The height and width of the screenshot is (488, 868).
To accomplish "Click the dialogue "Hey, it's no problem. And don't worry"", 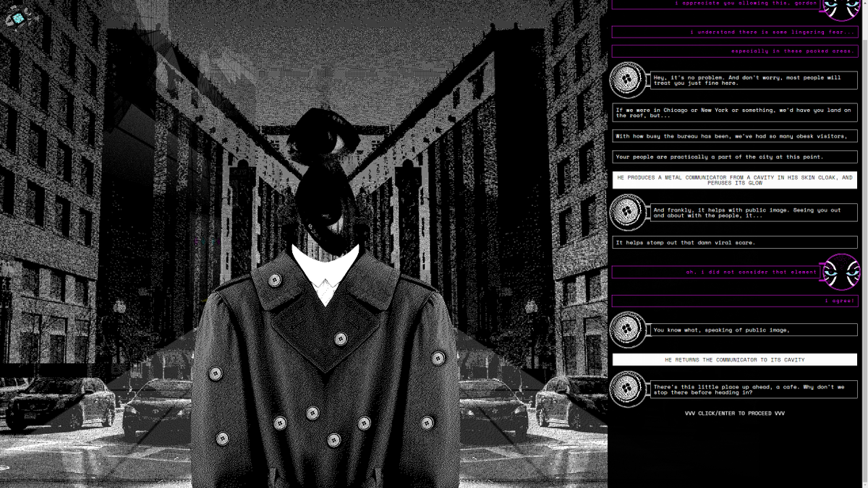I will 754,80.
